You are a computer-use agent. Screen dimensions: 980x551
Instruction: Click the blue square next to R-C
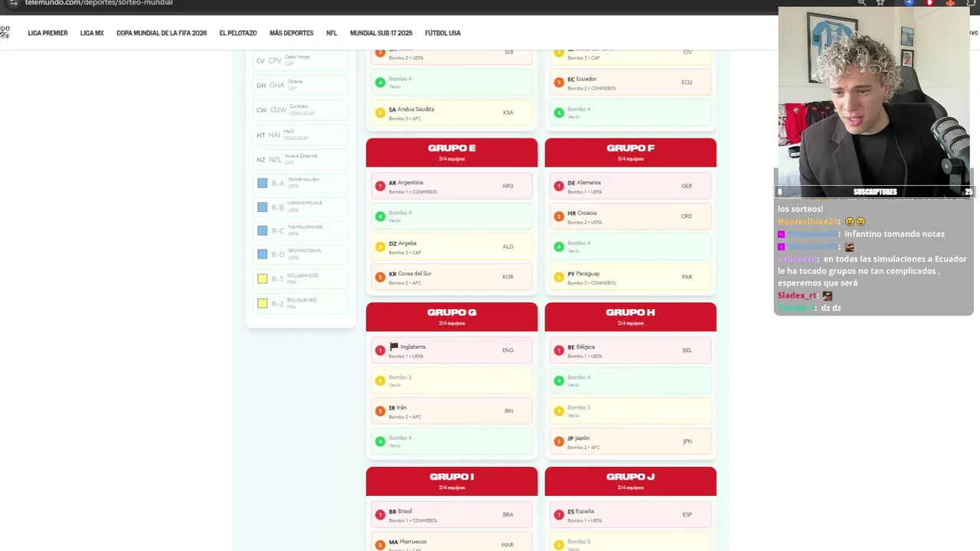click(263, 230)
